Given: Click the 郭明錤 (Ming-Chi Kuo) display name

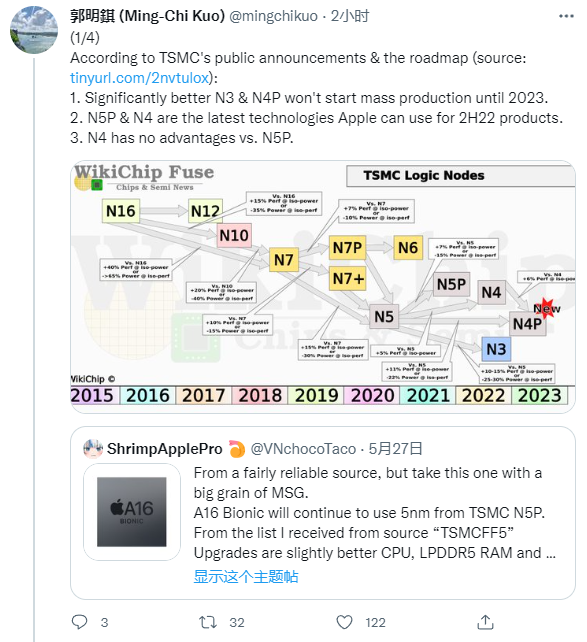Looking at the screenshot, I should click(147, 16).
